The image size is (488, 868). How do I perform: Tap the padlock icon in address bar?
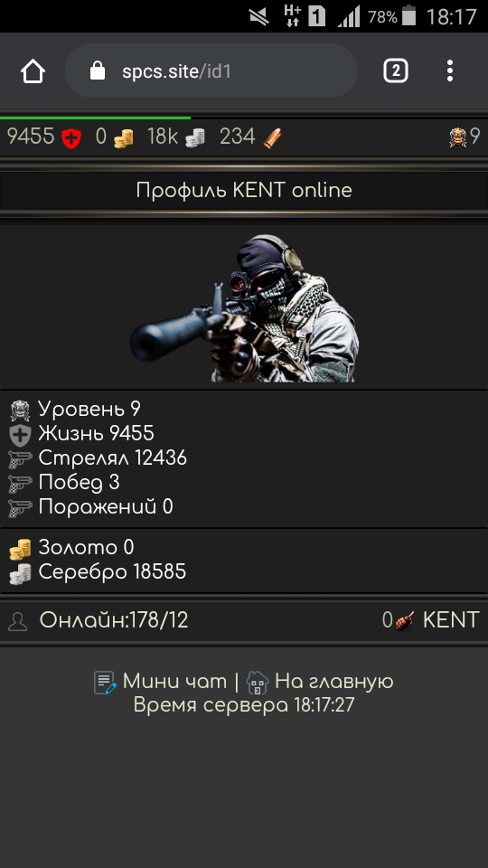click(98, 71)
